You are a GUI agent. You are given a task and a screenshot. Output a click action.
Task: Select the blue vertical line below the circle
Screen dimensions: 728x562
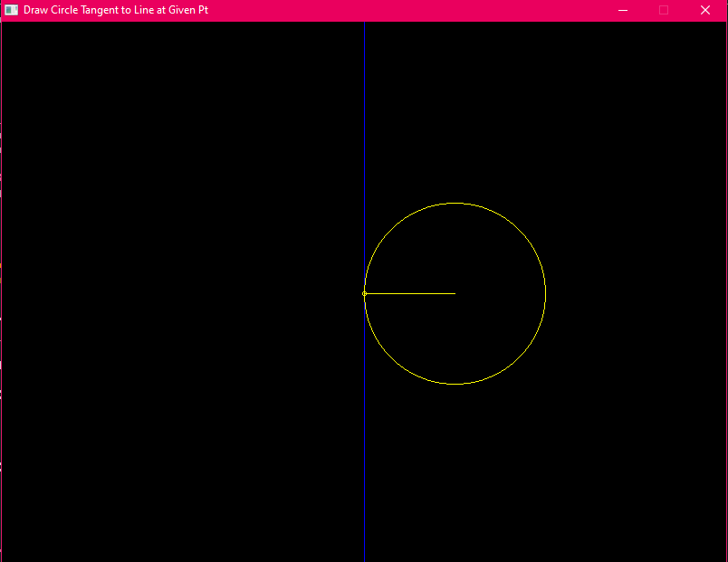[x=364, y=471]
